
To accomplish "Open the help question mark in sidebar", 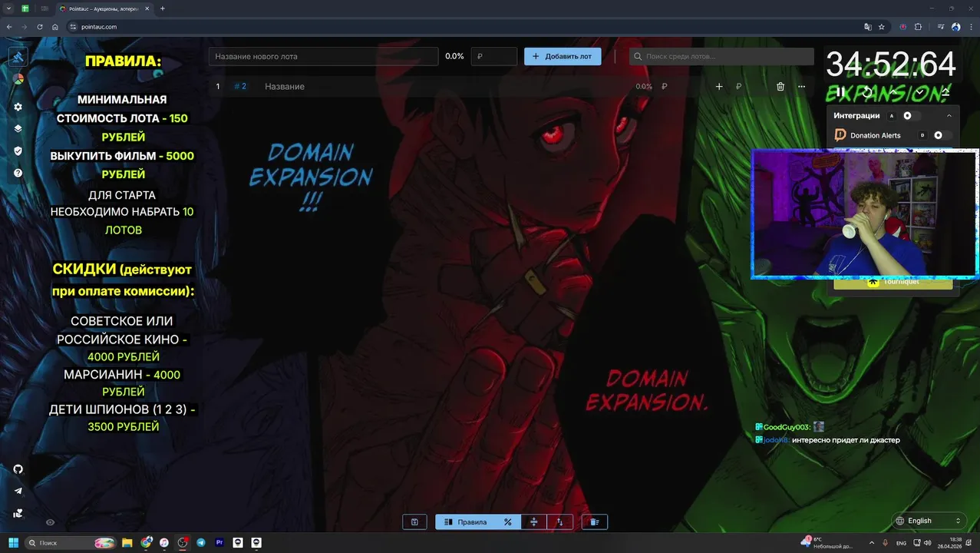I will coord(18,173).
